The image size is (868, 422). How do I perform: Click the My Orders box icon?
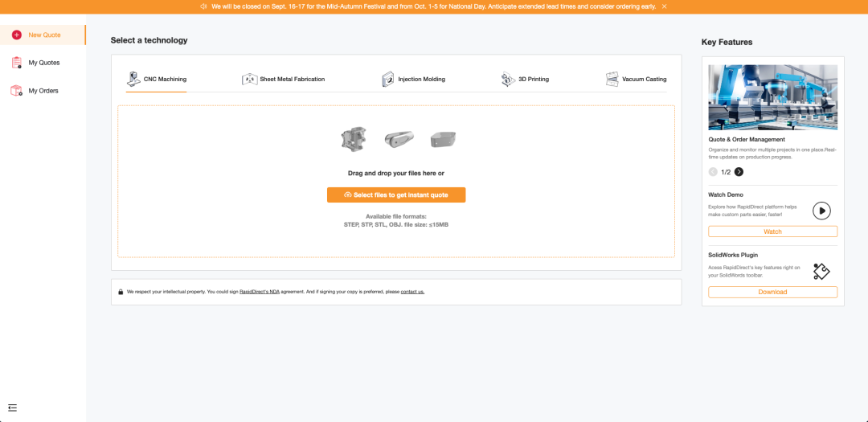(17, 90)
